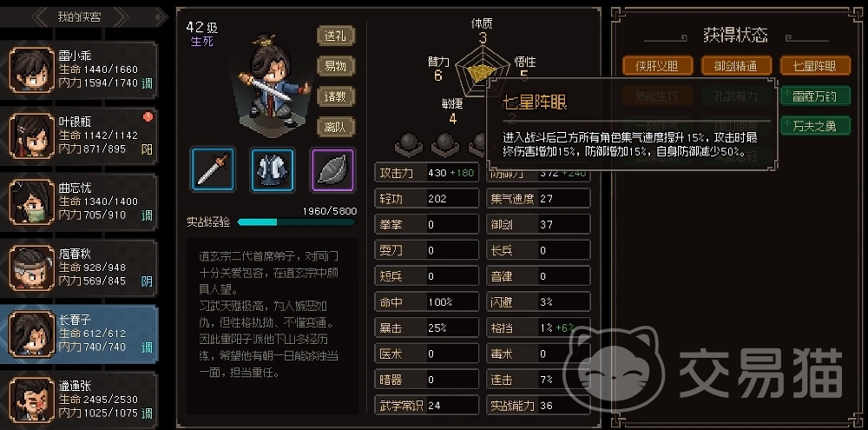Select the blue robe armor slot
868x430 pixels.
272,169
